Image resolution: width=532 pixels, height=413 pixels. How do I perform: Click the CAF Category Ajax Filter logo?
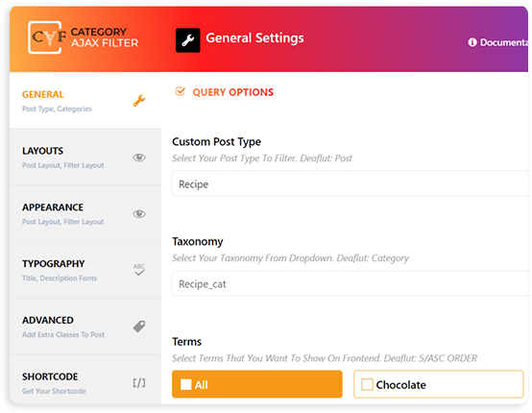tap(84, 37)
